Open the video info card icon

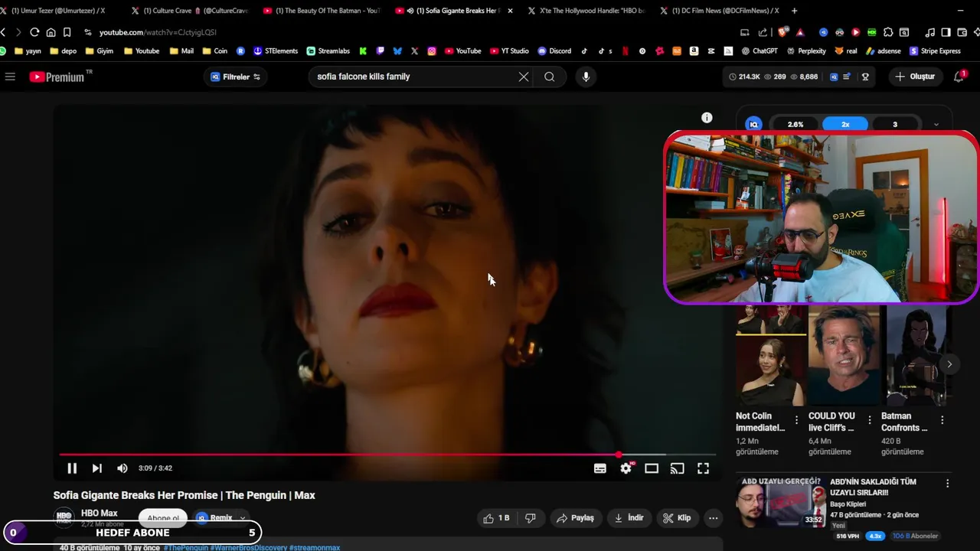tap(707, 118)
